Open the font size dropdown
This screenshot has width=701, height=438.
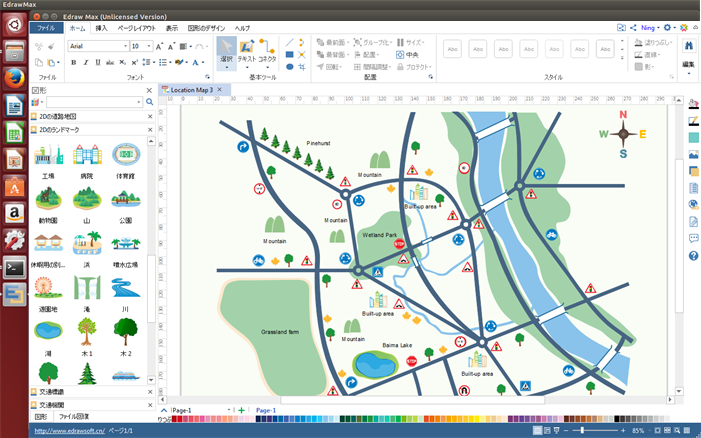149,46
